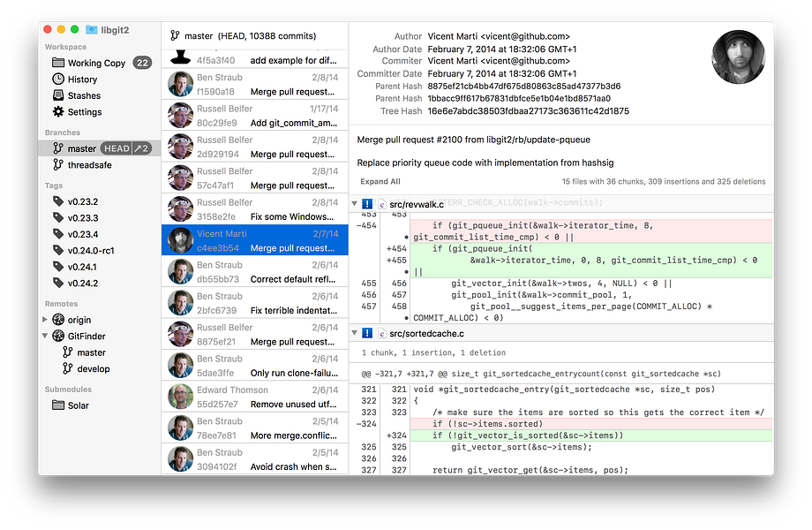Open Settings gear icon
Viewport: 812px width, 530px height.
click(x=58, y=112)
